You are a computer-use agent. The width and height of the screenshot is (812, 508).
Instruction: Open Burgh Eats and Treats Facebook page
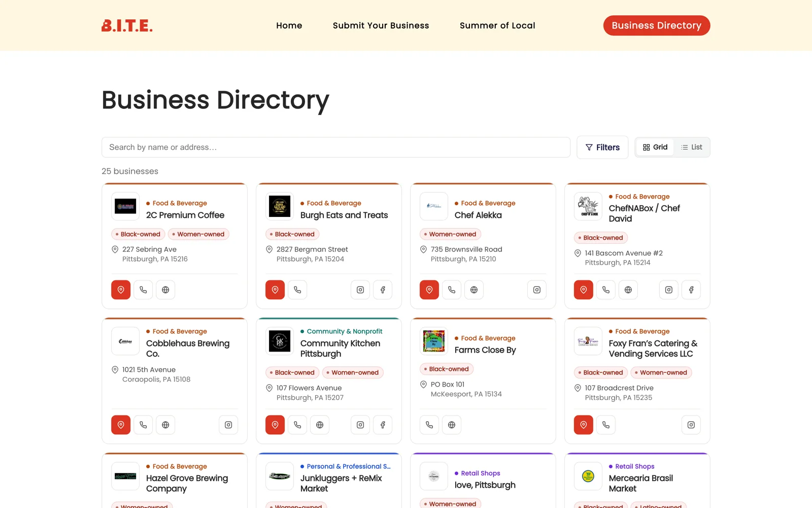(x=383, y=290)
